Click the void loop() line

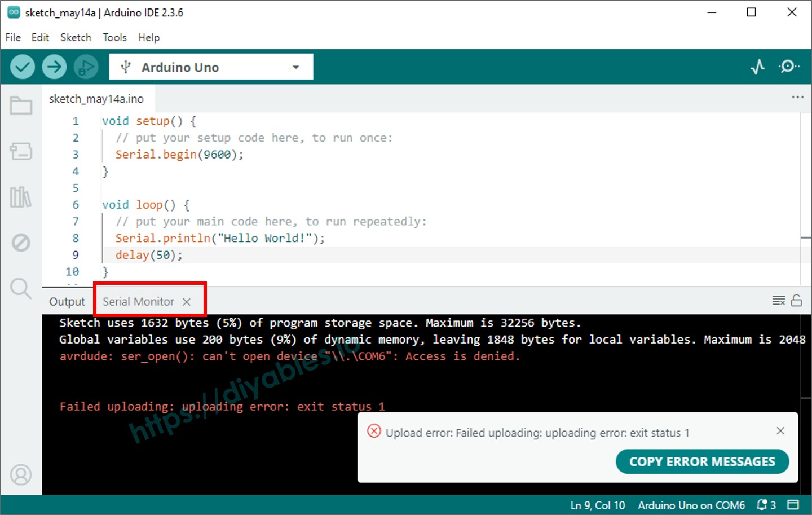pos(145,205)
